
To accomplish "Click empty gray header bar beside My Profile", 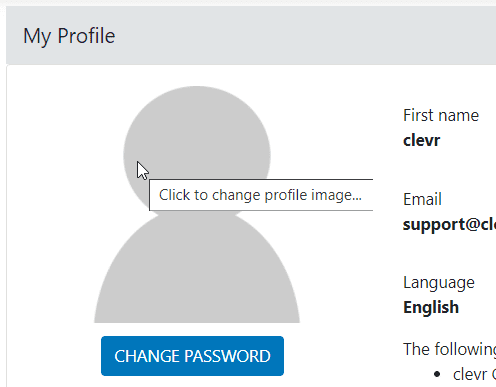I will tap(300, 36).
